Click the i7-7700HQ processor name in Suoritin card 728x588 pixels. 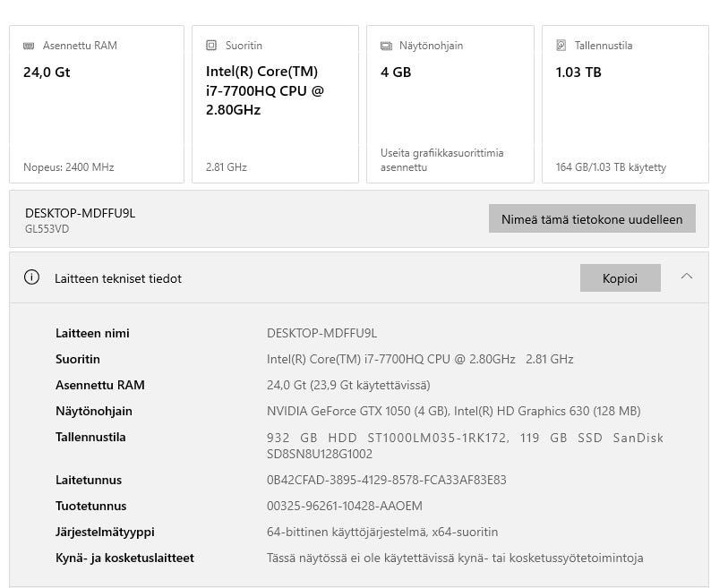coord(264,90)
